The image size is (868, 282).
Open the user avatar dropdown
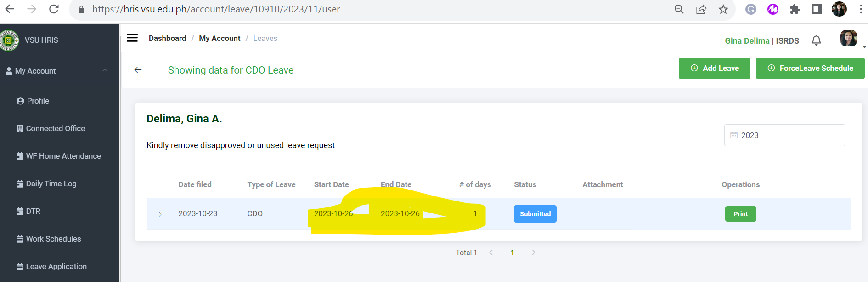point(849,39)
